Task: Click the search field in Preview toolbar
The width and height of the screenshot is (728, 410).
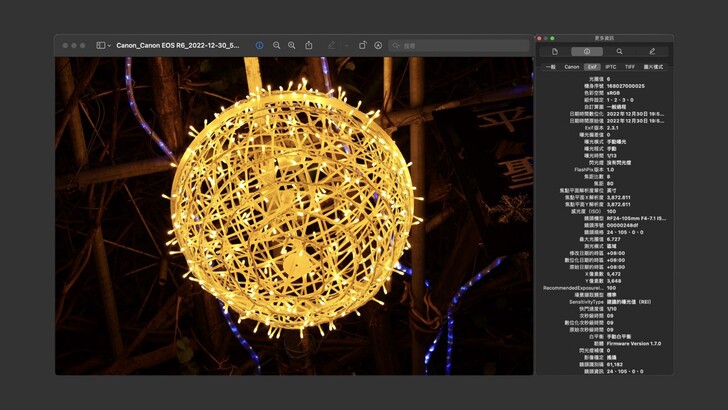Action: tap(460, 45)
